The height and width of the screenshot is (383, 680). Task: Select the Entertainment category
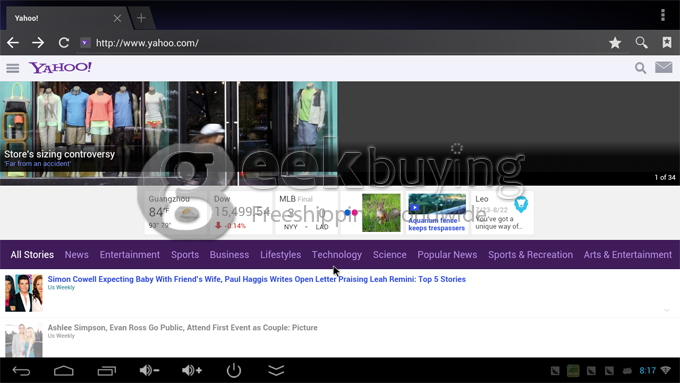(x=130, y=255)
